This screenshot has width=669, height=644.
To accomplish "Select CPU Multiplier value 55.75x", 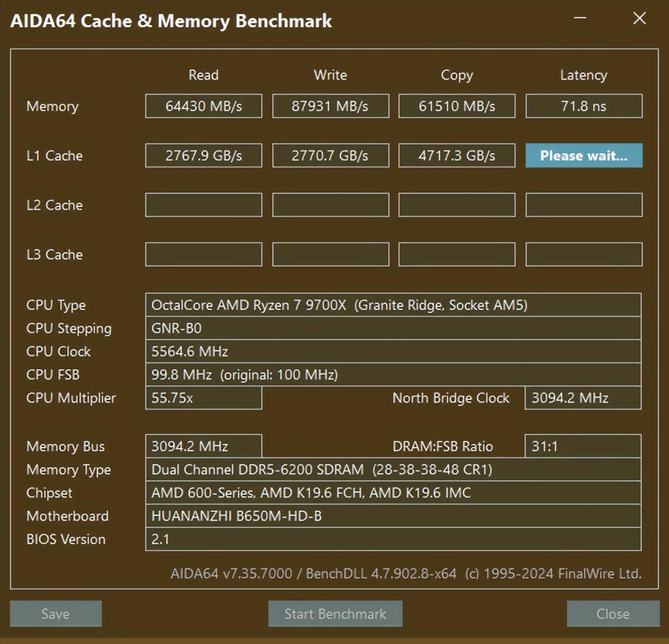I will (x=204, y=398).
